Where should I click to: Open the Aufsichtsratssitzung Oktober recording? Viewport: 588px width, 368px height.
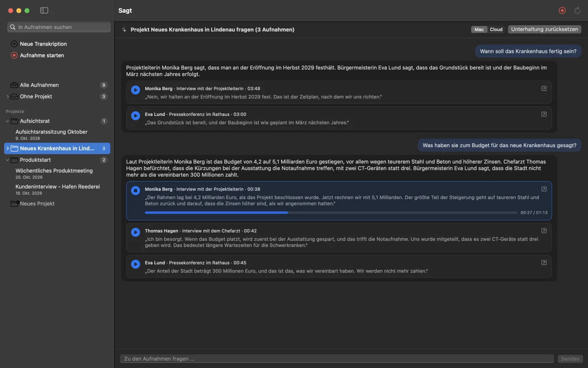[57, 135]
